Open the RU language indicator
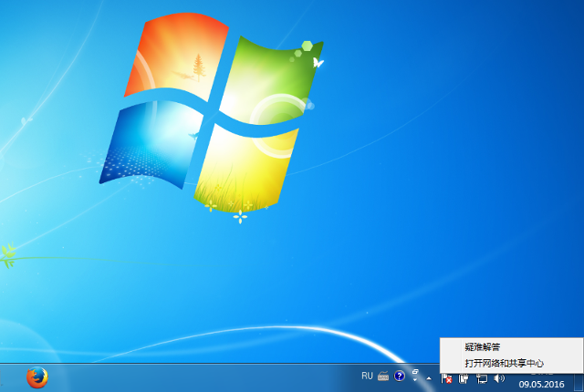The width and height of the screenshot is (584, 392). pos(367,376)
